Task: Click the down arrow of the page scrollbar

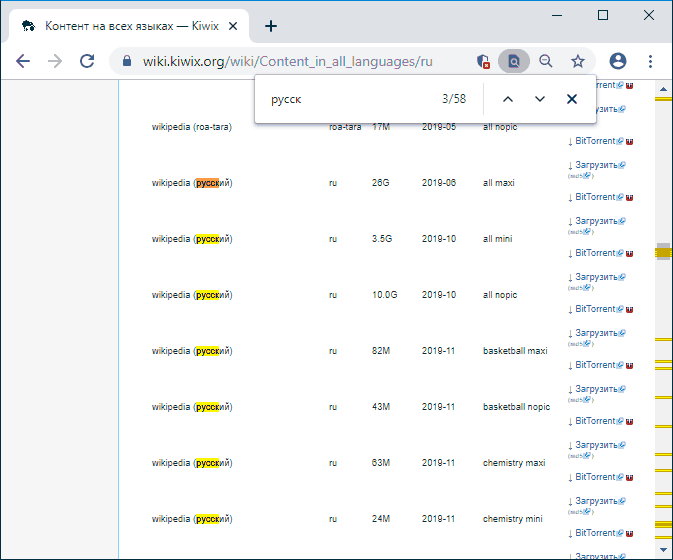Action: point(664,550)
